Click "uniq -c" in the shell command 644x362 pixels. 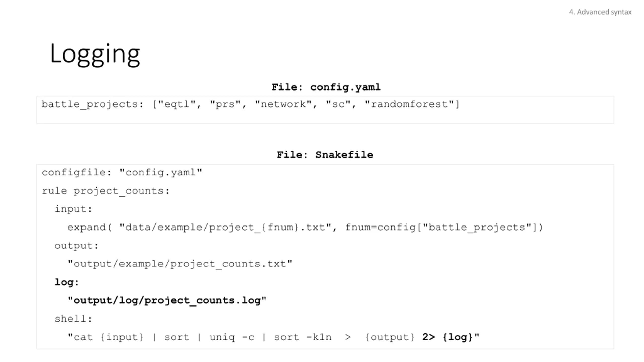[x=232, y=337]
